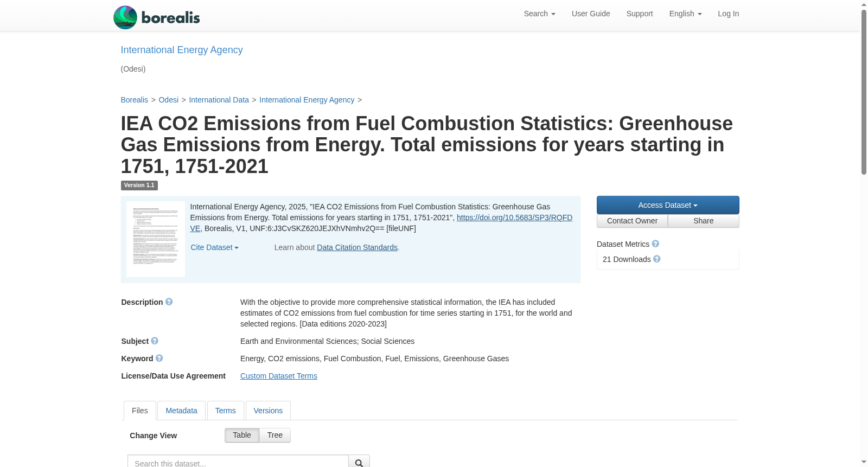This screenshot has height=467, width=868.
Task: Switch to the Files tab
Action: point(140,411)
